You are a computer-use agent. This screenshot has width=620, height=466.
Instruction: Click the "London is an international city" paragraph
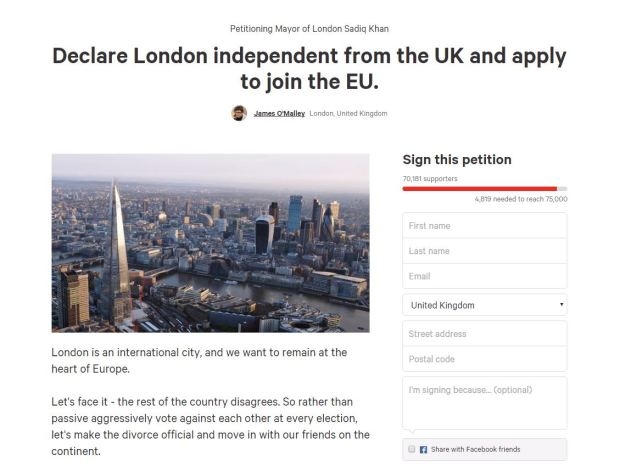(x=200, y=361)
